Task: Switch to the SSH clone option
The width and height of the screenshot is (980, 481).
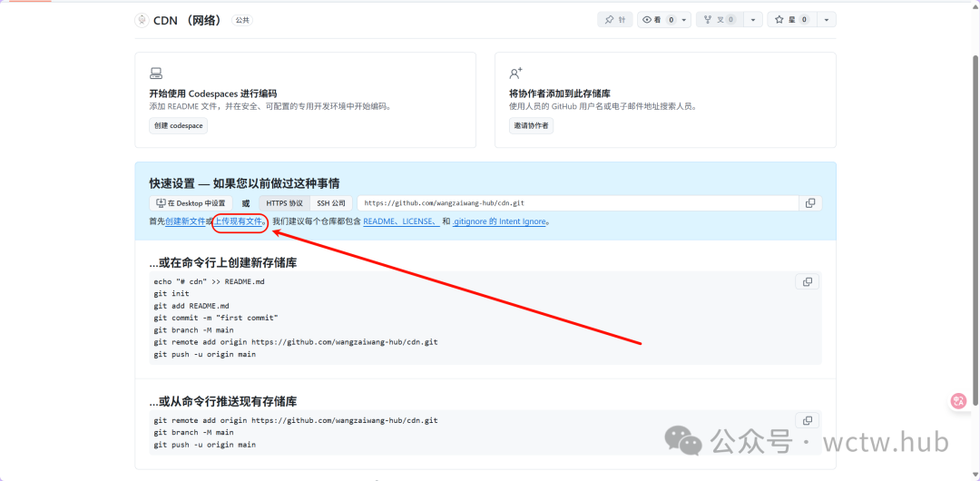Action: [x=330, y=203]
